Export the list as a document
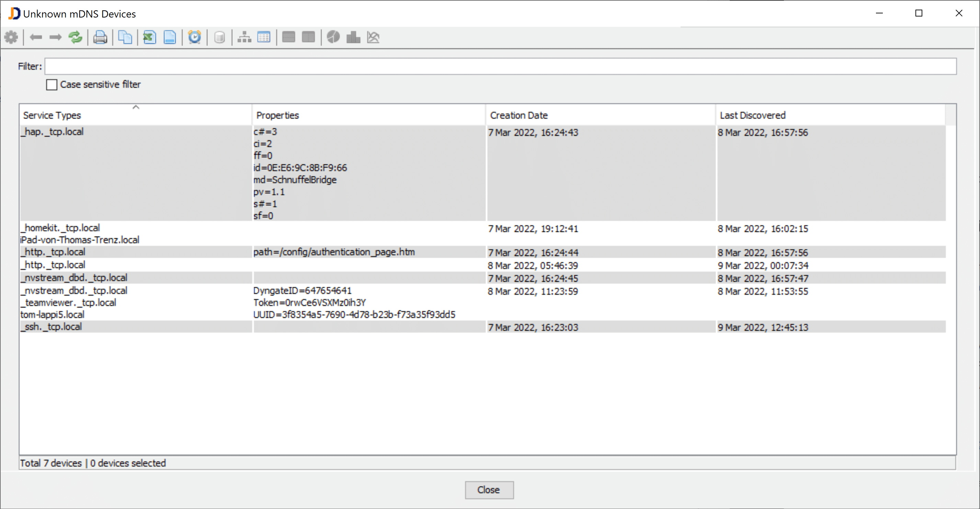 click(x=170, y=37)
